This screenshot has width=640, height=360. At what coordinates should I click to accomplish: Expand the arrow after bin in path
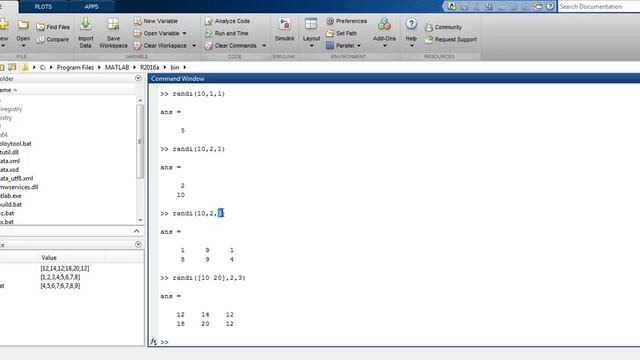[184, 67]
